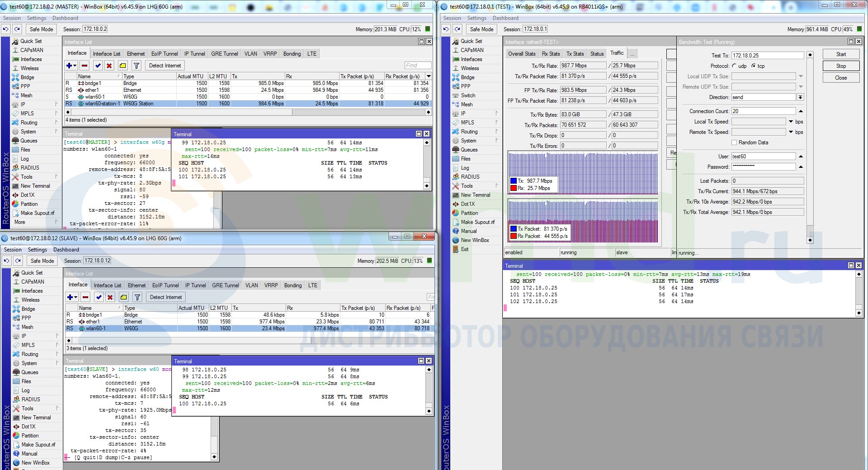Click Exit in TEST window sidebar
Viewport: 868px width, 470px height.
465,249
